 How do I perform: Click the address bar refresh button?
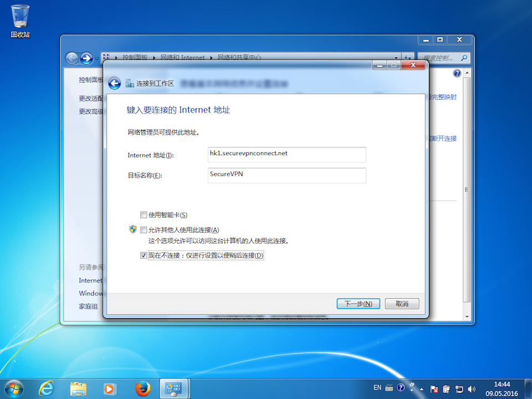[x=407, y=57]
